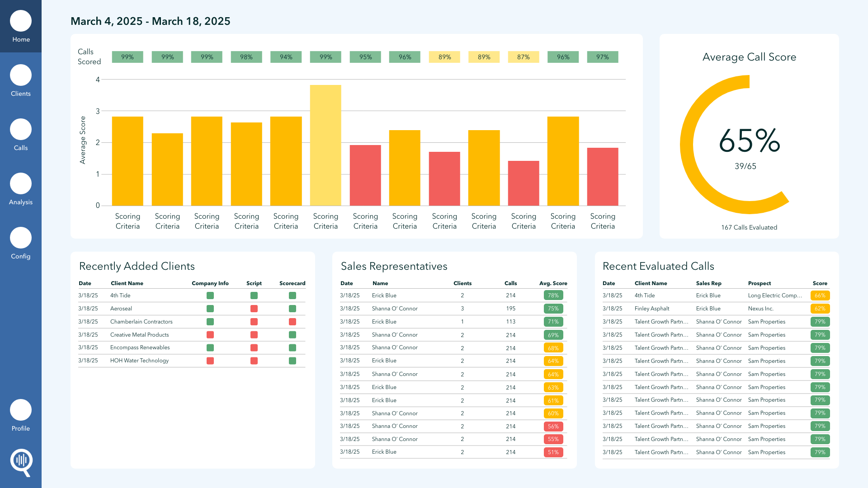
Task: Click HOH Water Technology Company Info square
Action: tap(210, 361)
